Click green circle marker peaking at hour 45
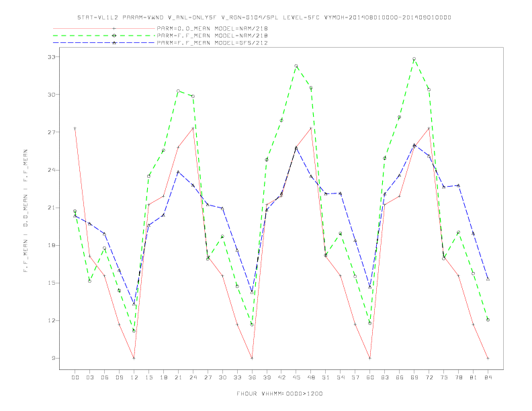Viewport: 532px width, 411px height. click(296, 66)
